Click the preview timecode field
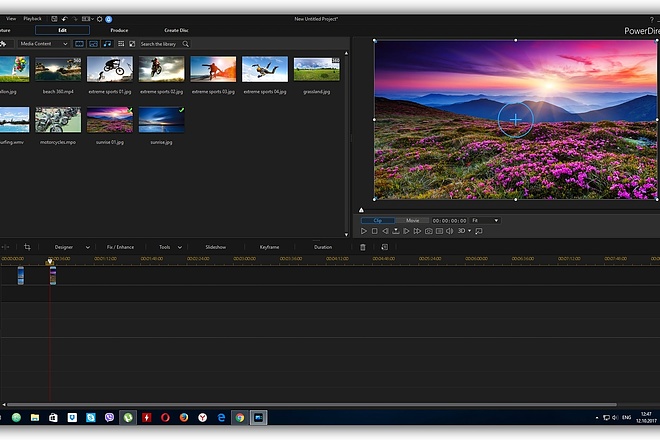The image size is (660, 440). [450, 221]
